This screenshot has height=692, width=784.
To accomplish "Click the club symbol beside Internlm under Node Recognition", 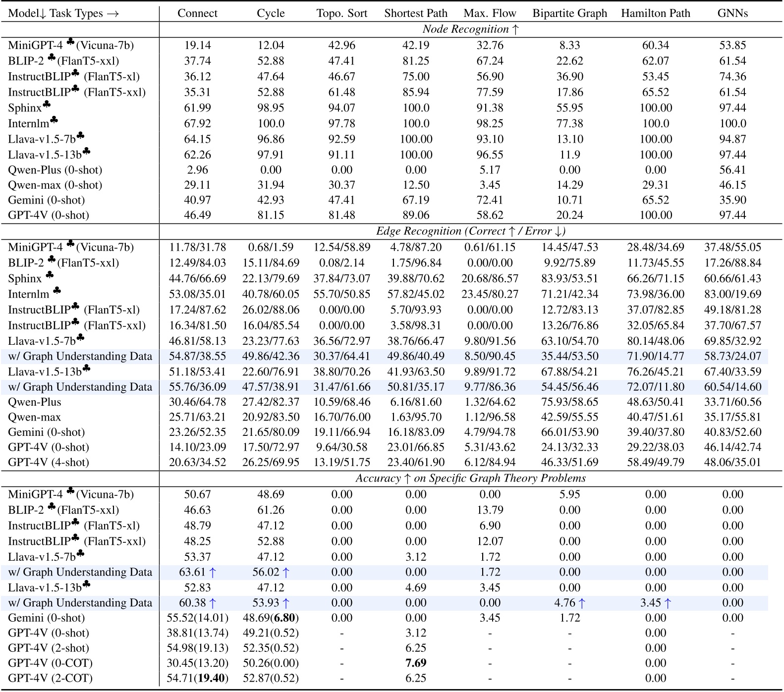I will tap(54, 120).
